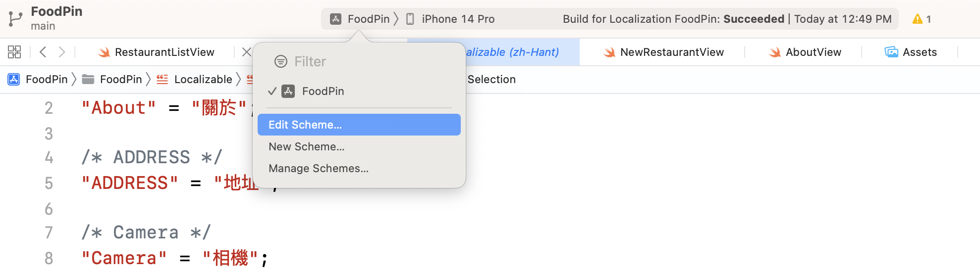Image resolution: width=980 pixels, height=273 pixels.
Task: Select Edit Scheme… from the menu
Action: point(305,125)
